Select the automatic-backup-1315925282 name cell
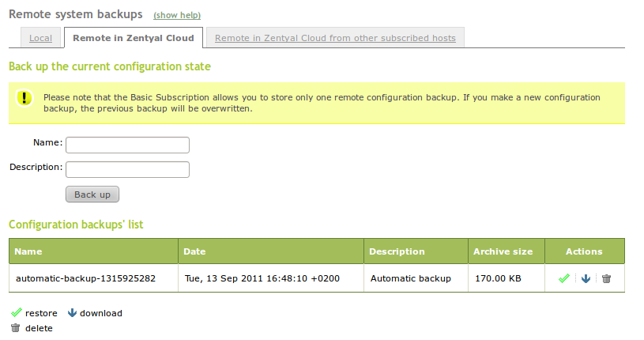The width and height of the screenshot is (644, 340). coord(85,278)
